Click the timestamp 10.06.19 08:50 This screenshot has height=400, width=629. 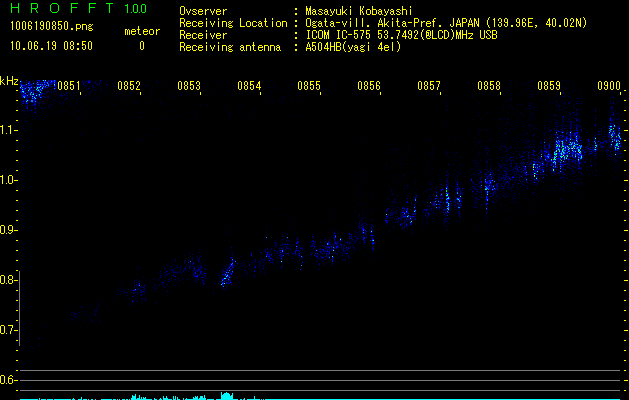point(51,46)
